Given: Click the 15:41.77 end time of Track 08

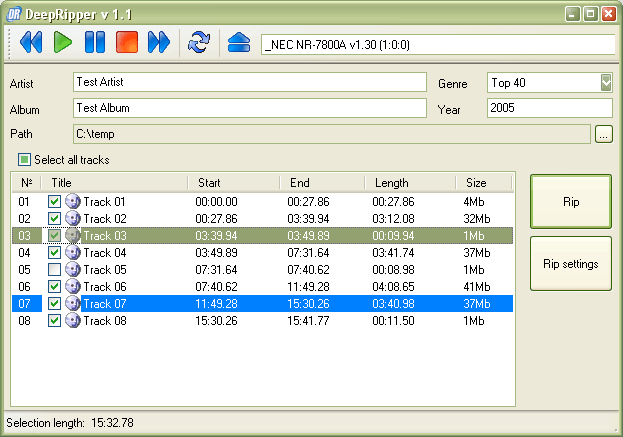Looking at the screenshot, I should [x=308, y=321].
